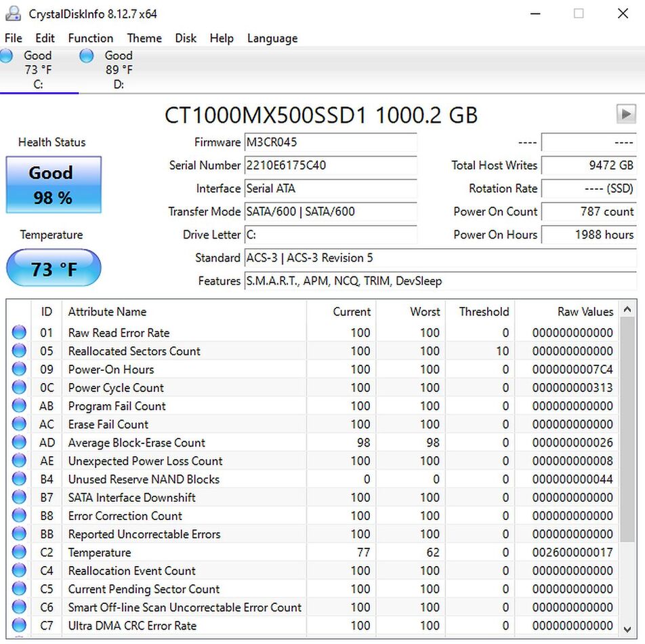Open the Language menu
Image resolution: width=645 pixels, height=644 pixels.
coord(272,38)
